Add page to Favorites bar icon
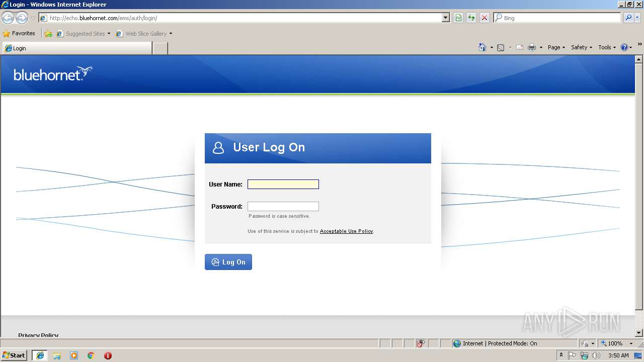The height and width of the screenshot is (362, 644). click(x=48, y=34)
